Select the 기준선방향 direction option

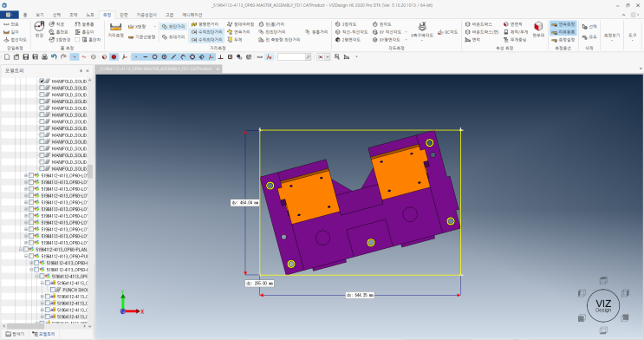click(141, 37)
